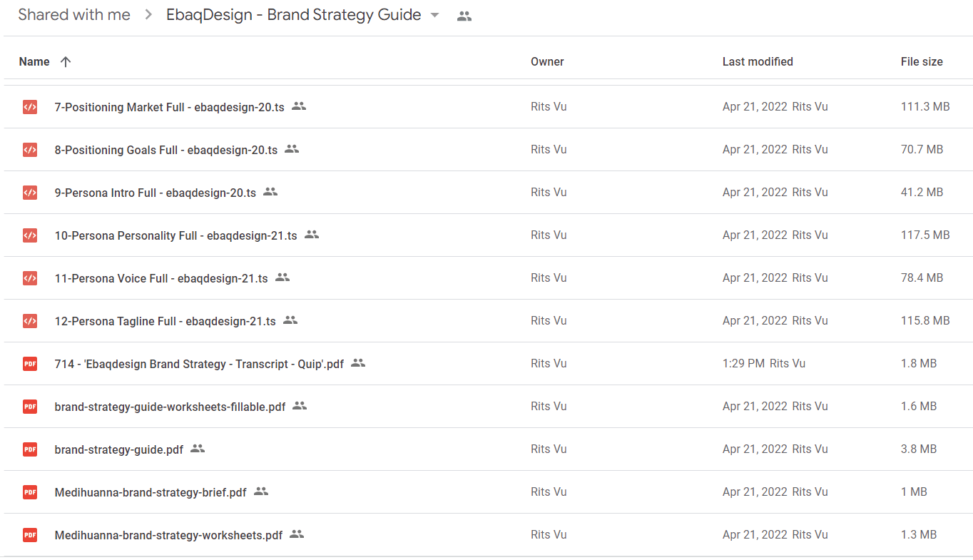Click the file icon of 9-Persona Intro Full
The height and width of the screenshot is (560, 973).
click(x=29, y=193)
